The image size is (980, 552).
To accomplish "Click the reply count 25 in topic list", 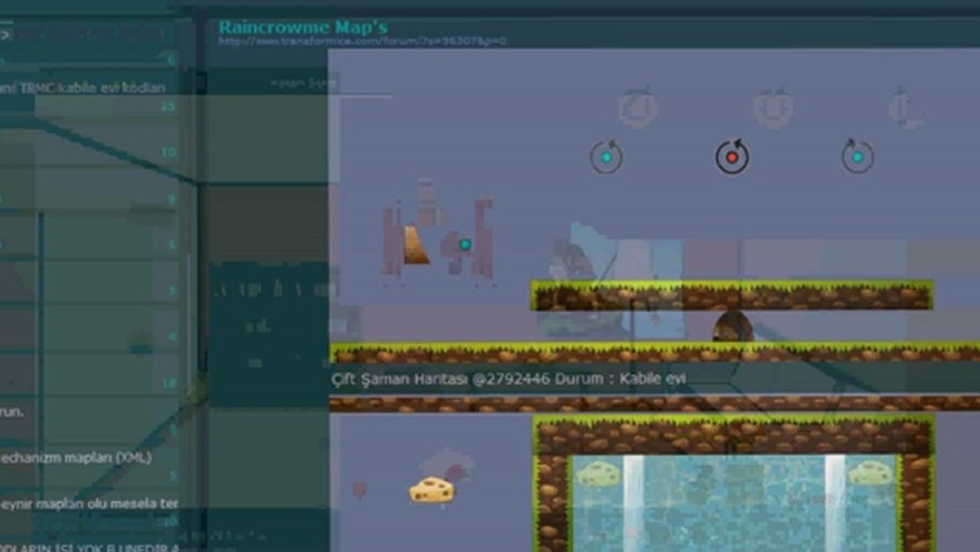I will [x=168, y=107].
